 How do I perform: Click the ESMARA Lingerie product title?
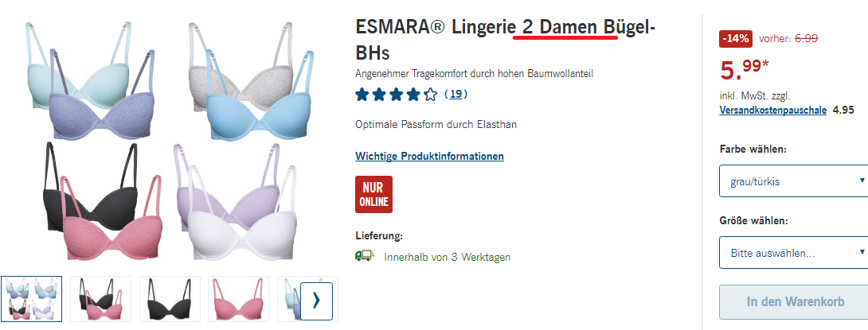[x=506, y=39]
